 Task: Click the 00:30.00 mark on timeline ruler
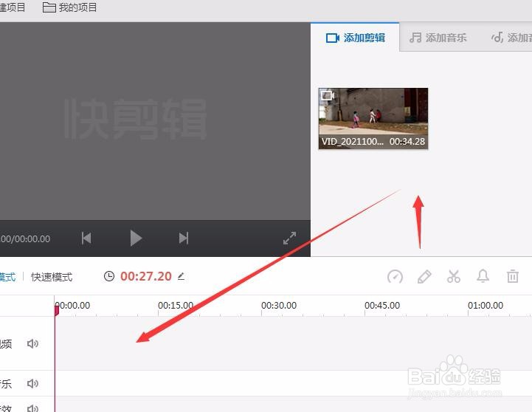[x=279, y=306]
